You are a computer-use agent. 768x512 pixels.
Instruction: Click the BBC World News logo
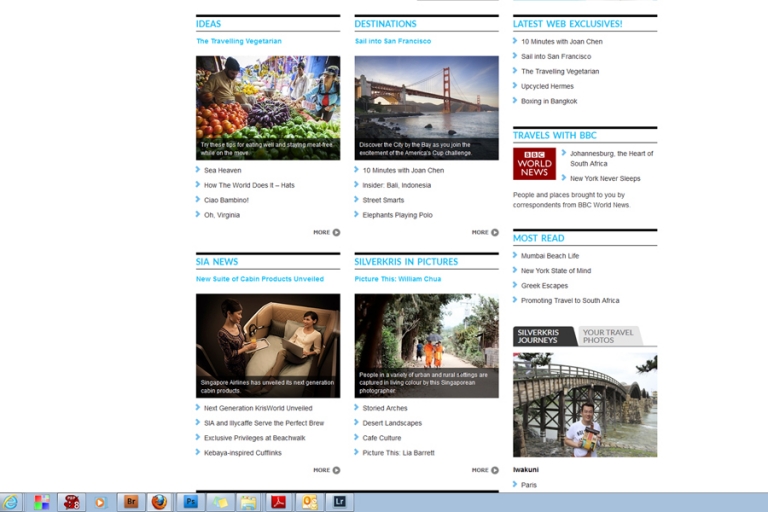[534, 164]
